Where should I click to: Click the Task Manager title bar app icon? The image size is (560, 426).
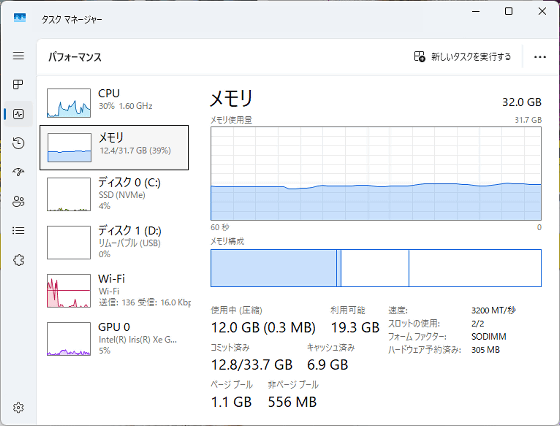pos(20,17)
